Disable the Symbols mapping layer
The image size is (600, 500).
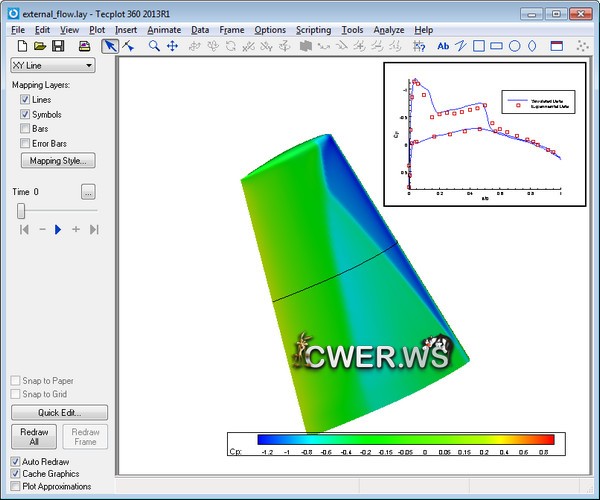(x=25, y=115)
